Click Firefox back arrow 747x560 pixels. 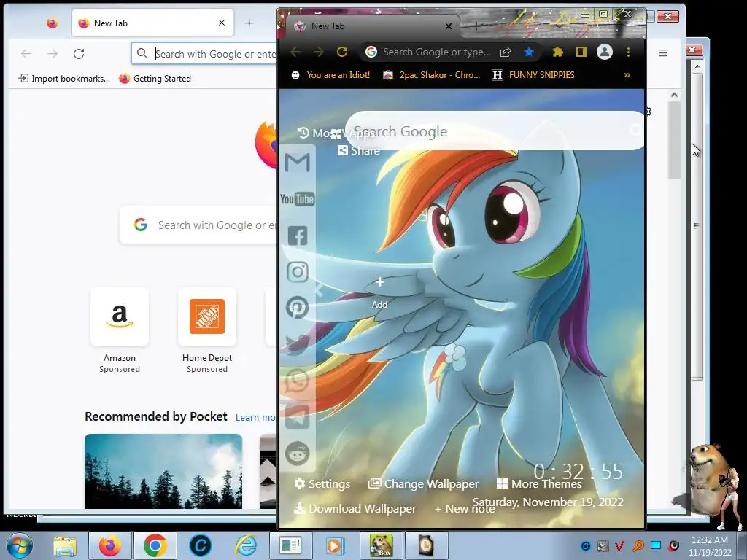[x=26, y=54]
